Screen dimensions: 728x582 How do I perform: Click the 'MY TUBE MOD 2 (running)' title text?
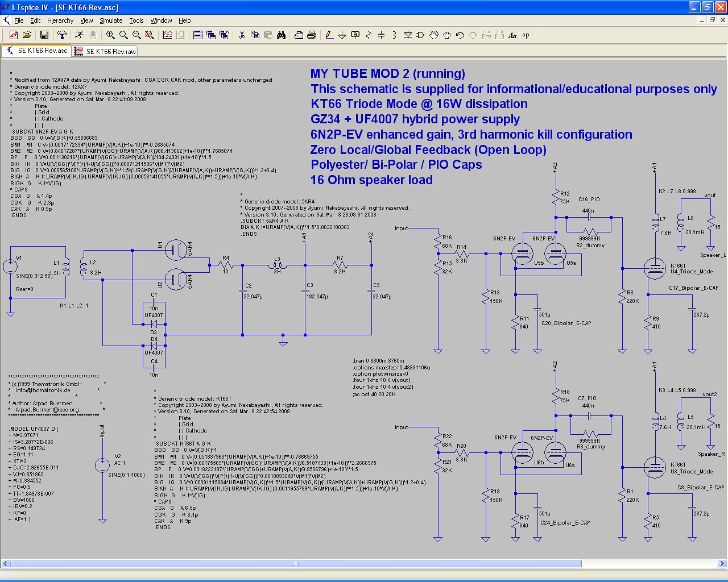[388, 73]
